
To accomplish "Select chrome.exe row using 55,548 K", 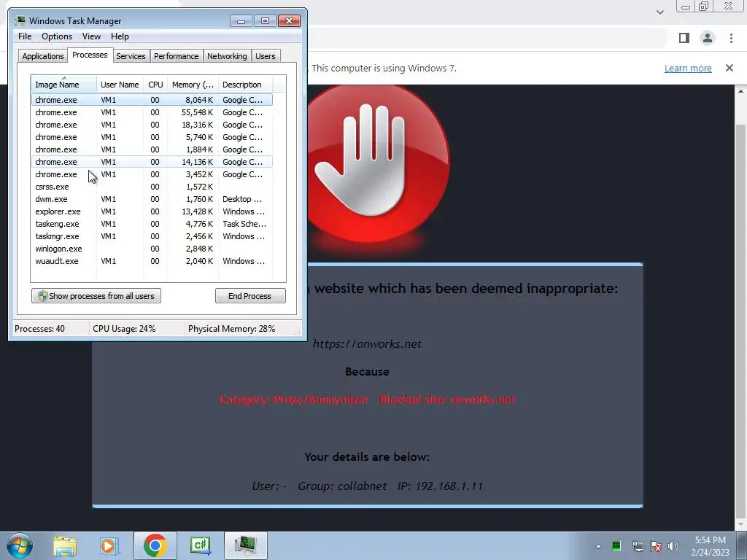I will [152, 112].
